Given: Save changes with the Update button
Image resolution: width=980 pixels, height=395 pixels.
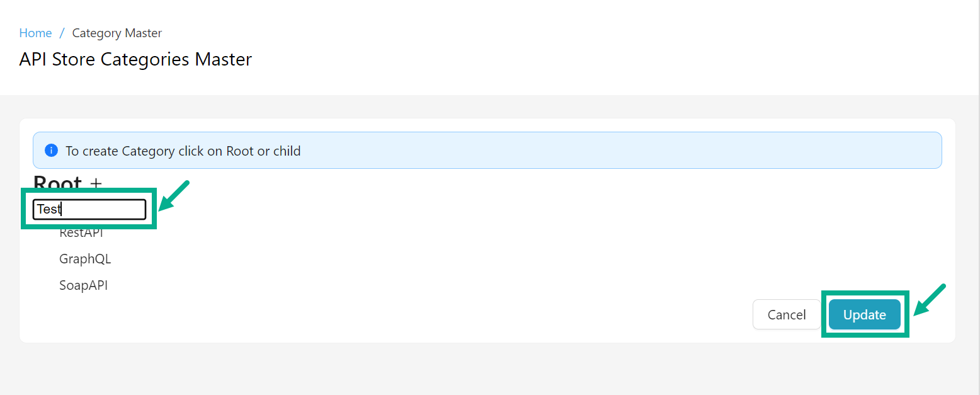Looking at the screenshot, I should (x=864, y=314).
